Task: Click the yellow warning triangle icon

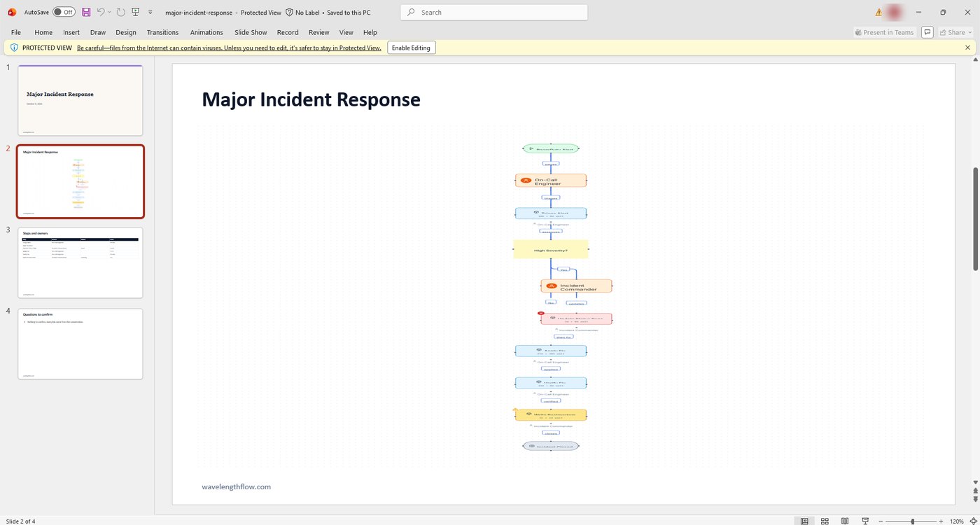Action: click(x=878, y=12)
